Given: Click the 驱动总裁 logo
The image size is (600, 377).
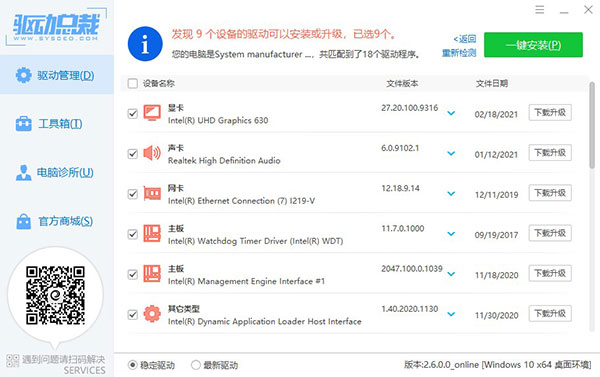Looking at the screenshot, I should click(x=56, y=27).
